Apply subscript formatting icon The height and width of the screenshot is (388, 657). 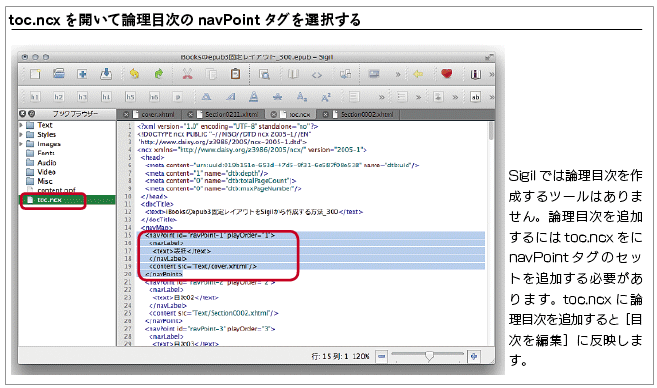pos(302,97)
